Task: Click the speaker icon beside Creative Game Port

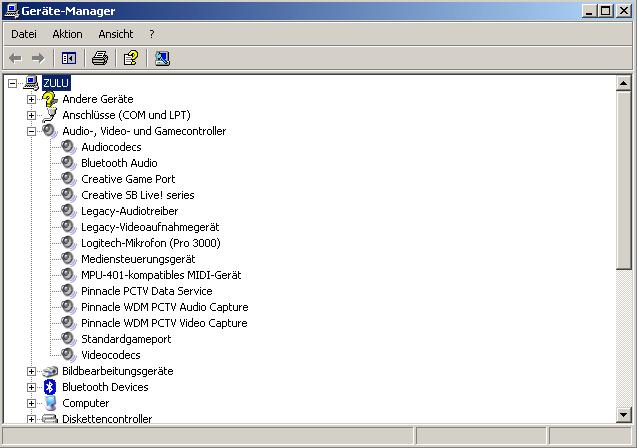Action: [68, 179]
